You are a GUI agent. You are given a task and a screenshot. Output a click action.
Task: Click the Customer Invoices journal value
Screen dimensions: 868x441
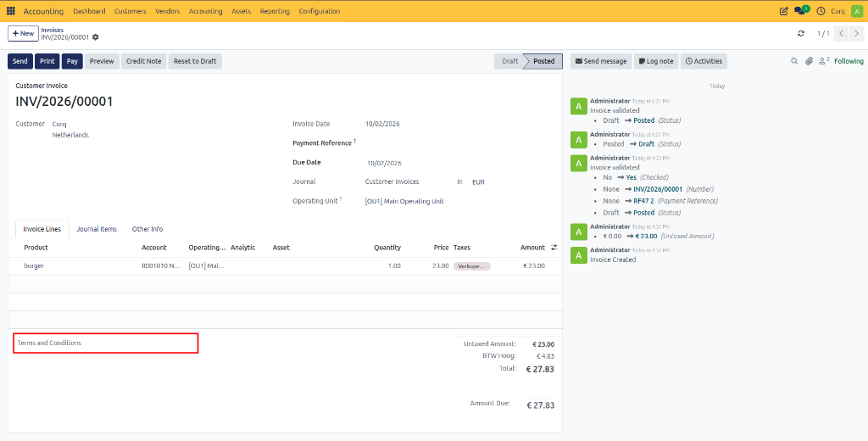point(392,181)
